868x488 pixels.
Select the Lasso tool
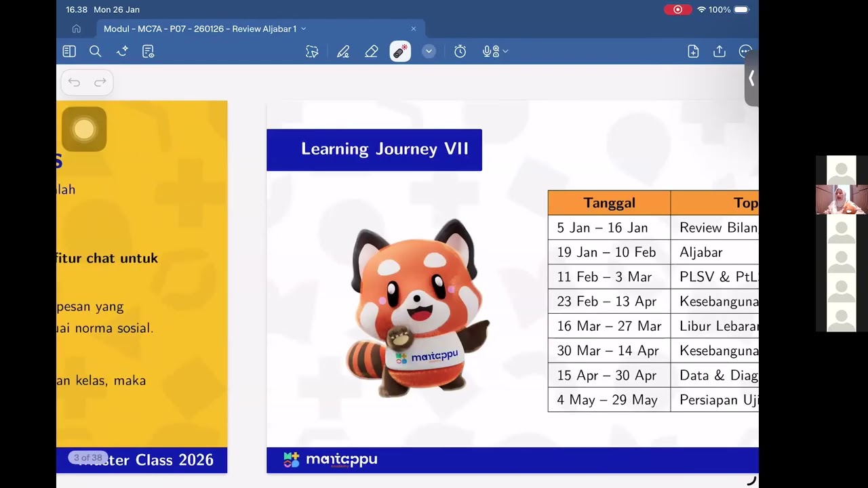pos(312,52)
